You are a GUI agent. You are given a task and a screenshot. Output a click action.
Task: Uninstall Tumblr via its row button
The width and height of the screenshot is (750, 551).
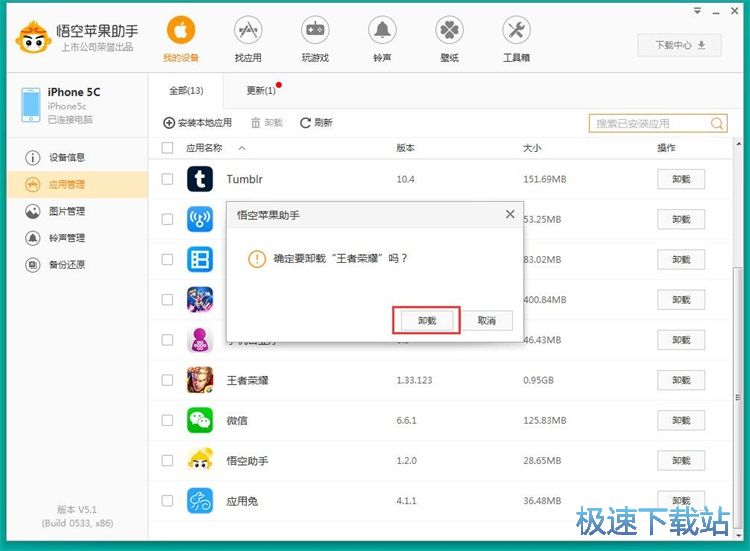(x=681, y=179)
